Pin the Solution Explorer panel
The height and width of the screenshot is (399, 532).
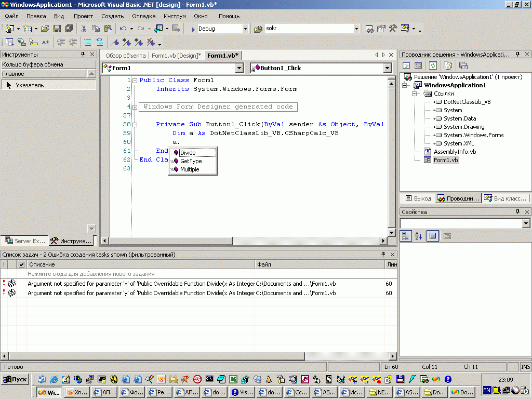tap(517, 55)
